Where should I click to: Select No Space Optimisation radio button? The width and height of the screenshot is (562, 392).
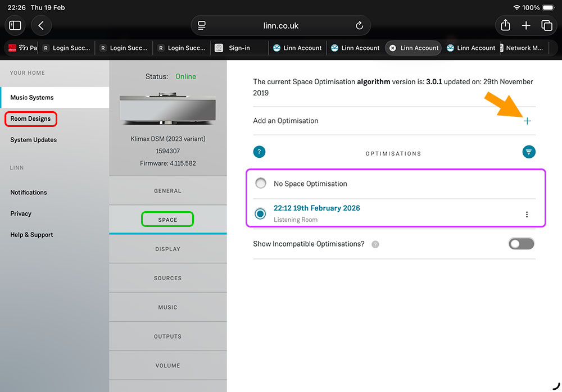pyautogui.click(x=261, y=184)
